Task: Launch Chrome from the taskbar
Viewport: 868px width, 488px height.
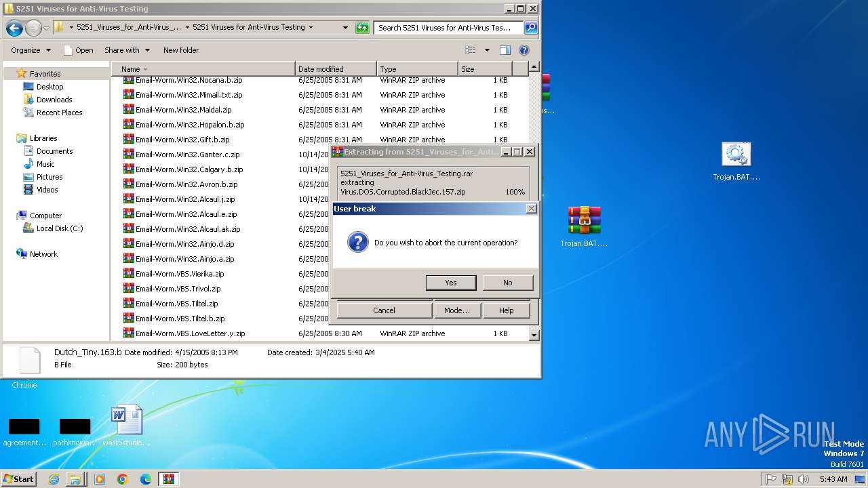Action: (123, 479)
